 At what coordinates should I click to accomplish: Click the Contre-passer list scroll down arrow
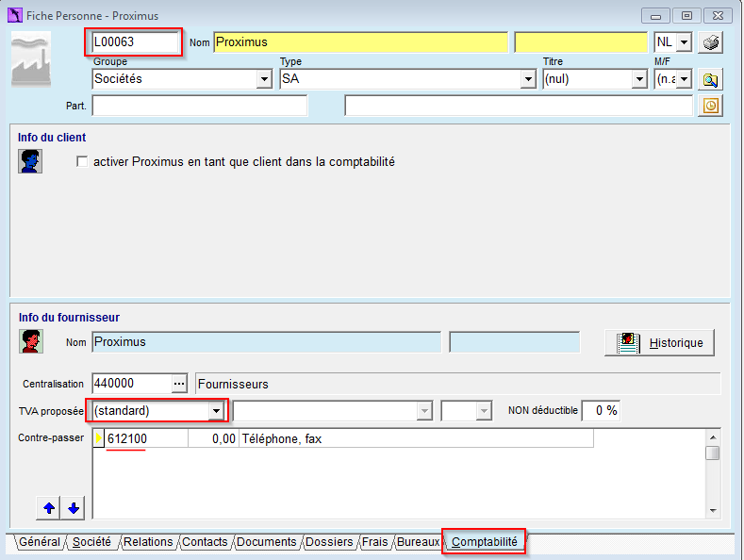713,511
